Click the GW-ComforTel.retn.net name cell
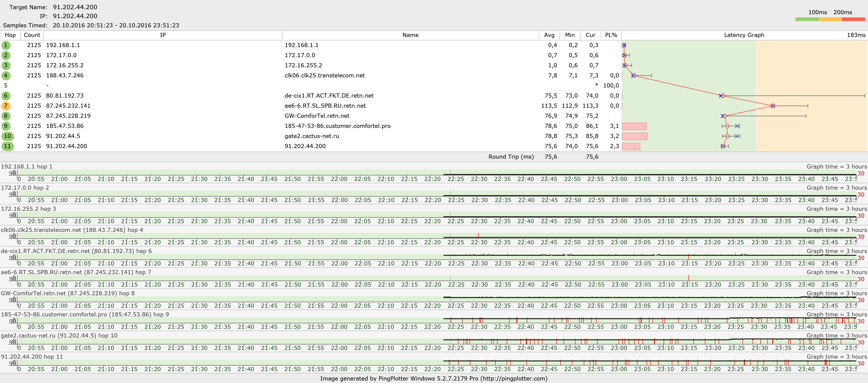This screenshot has width=868, height=383. (x=317, y=116)
